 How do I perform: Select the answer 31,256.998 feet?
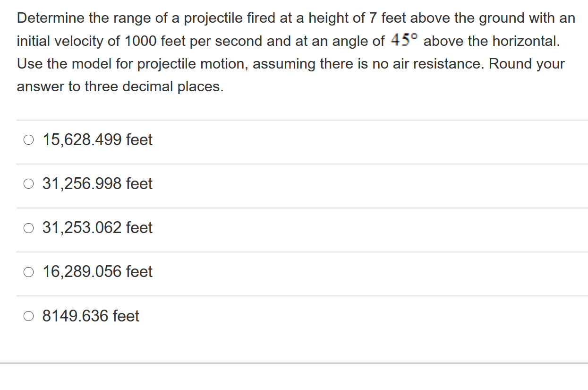(x=97, y=183)
